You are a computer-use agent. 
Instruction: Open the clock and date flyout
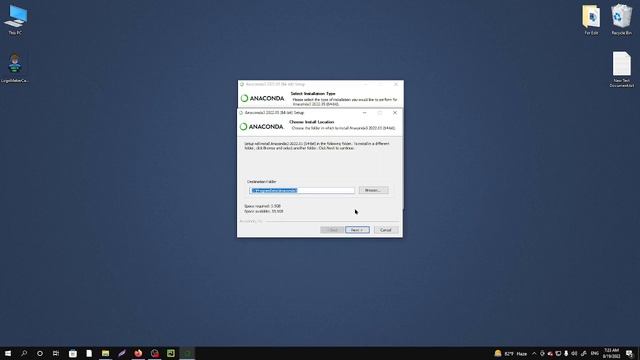click(611, 353)
